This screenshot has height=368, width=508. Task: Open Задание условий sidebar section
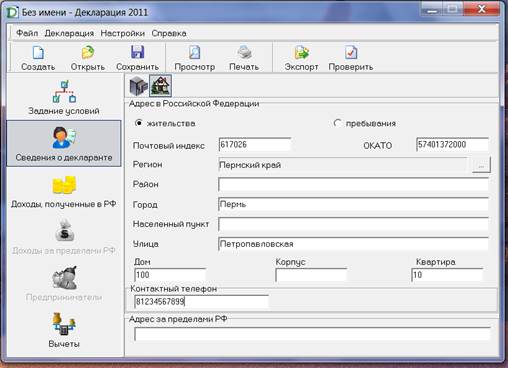[64, 97]
